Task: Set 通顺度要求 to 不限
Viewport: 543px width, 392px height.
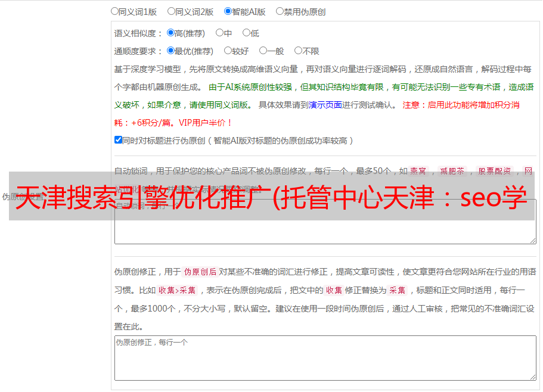Action: [x=298, y=51]
